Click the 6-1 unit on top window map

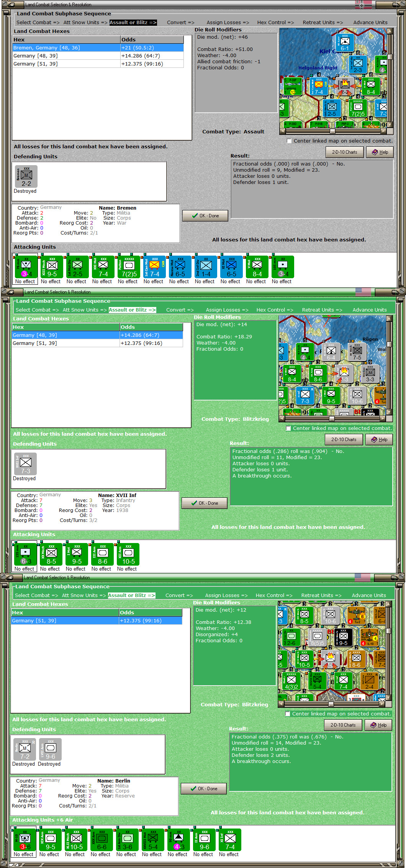click(x=345, y=43)
